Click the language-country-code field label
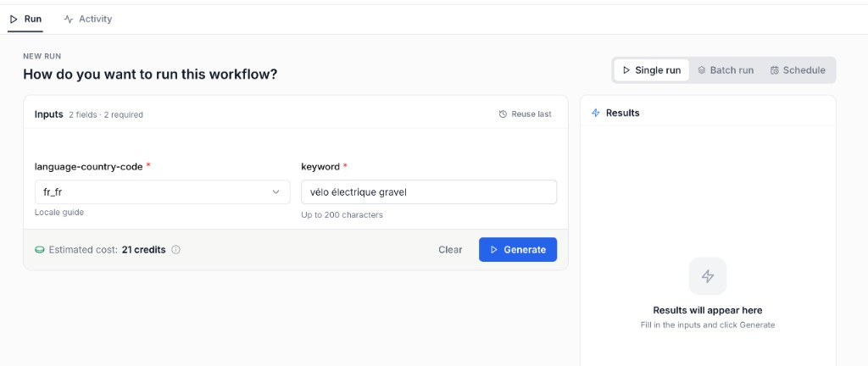 click(88, 166)
